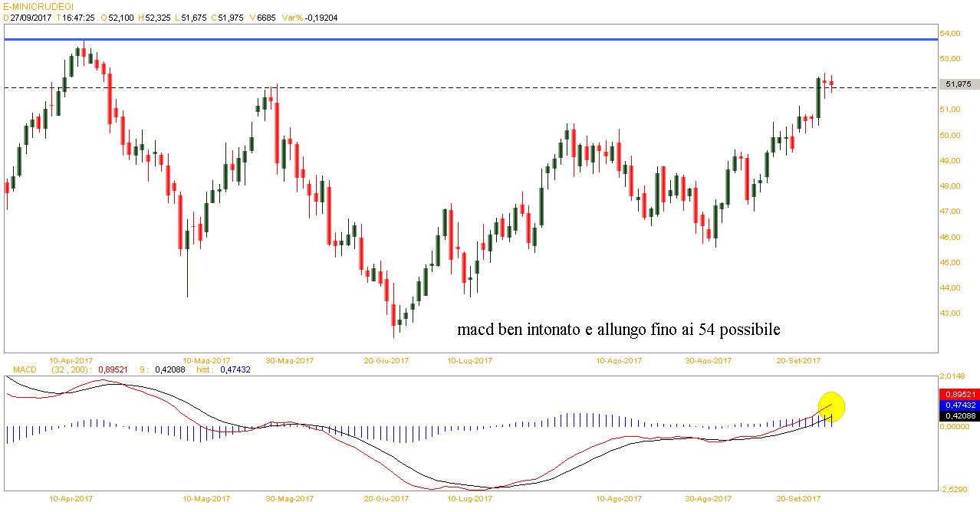This screenshot has height=512, width=980.
Task: Select the 51,975 current price label
Action: (x=959, y=84)
